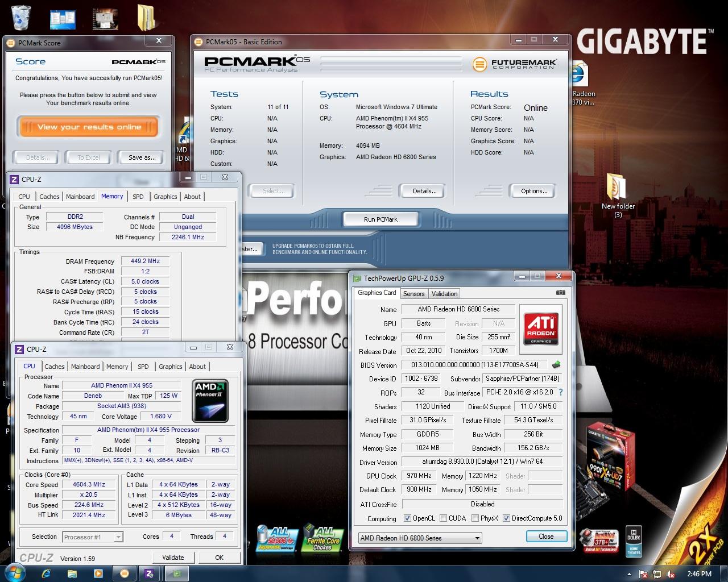Screen dimensions: 728x582
Task: Click the Device ID field 1002 - 6738
Action: pyautogui.click(x=420, y=379)
